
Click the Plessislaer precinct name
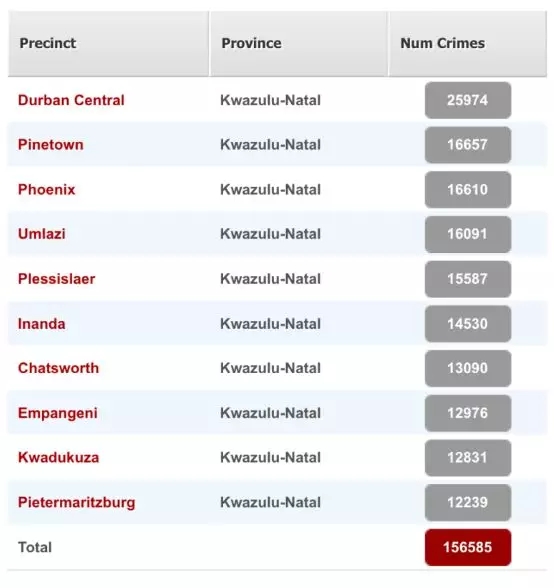[x=57, y=279]
